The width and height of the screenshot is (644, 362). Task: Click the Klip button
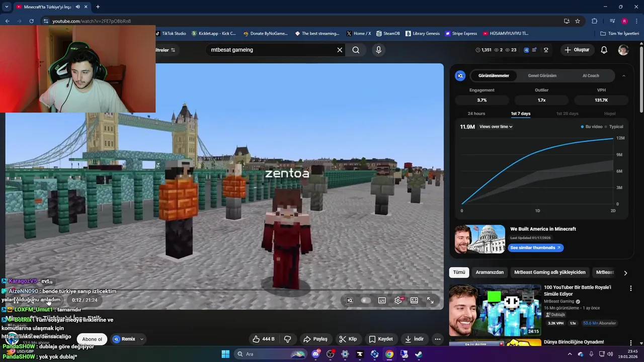[x=348, y=339]
